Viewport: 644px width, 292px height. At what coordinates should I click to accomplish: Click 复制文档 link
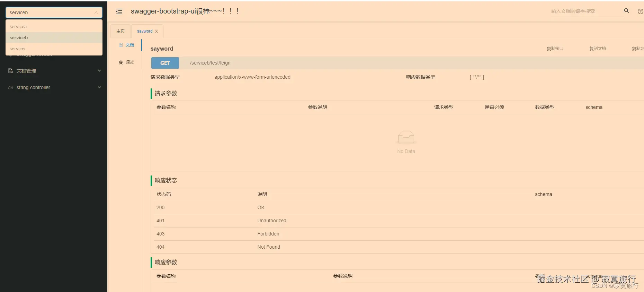pyautogui.click(x=598, y=49)
